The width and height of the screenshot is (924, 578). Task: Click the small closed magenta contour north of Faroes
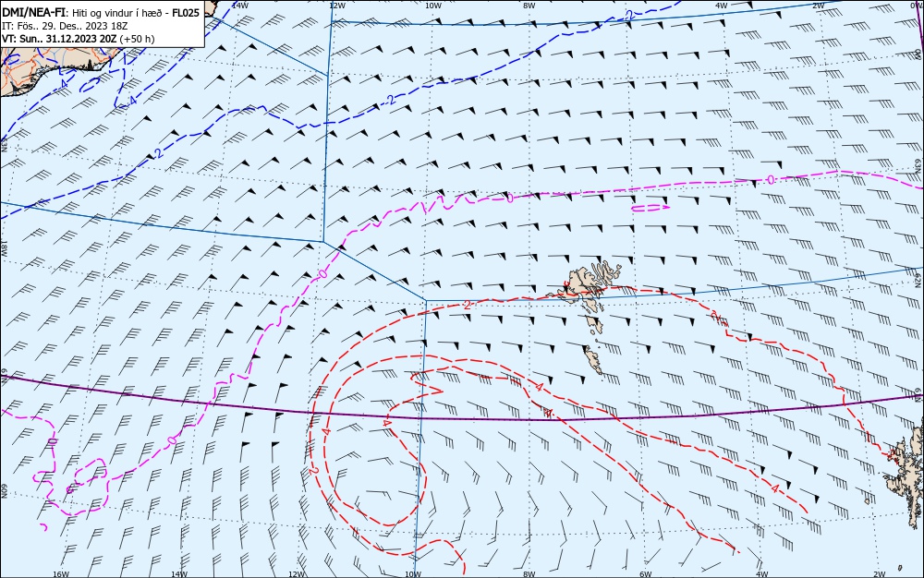650,208
